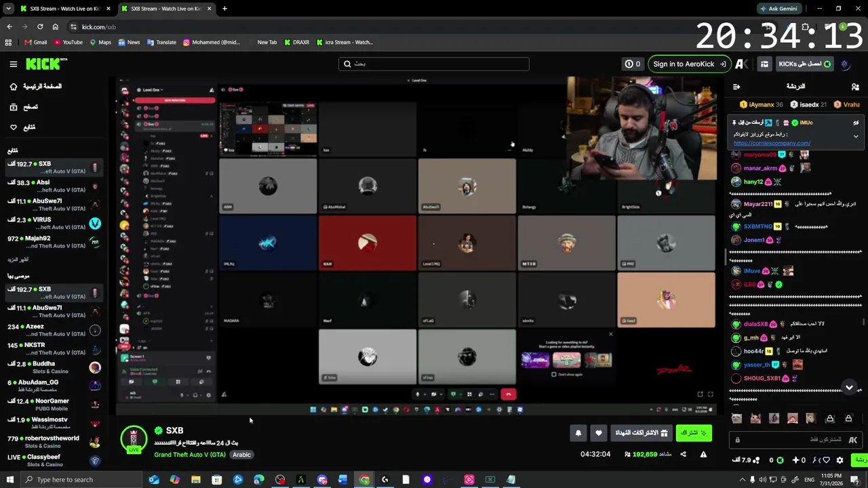Jump to latest chat messages arrow
Viewport: 868px width, 488px height.
coord(849,388)
